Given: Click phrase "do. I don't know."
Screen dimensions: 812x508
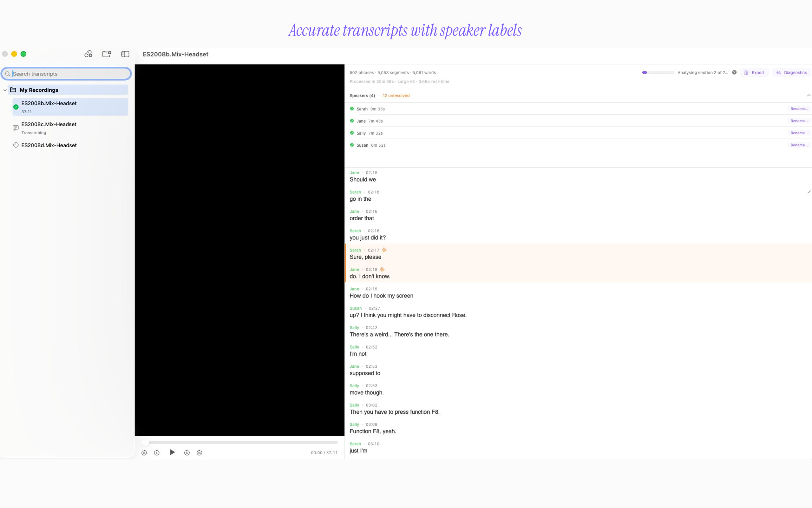Looking at the screenshot, I should pyautogui.click(x=370, y=277).
